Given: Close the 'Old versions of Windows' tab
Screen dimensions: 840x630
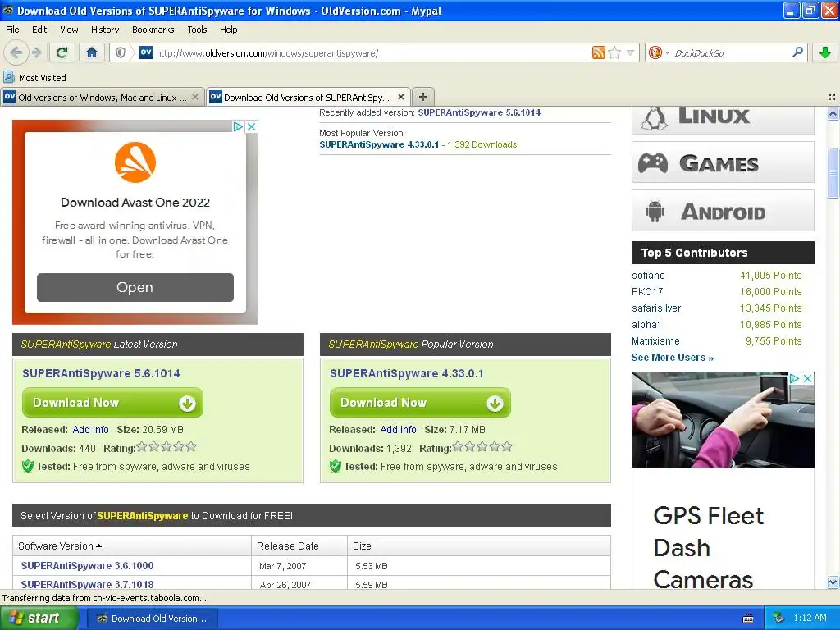Looking at the screenshot, I should click(195, 97).
